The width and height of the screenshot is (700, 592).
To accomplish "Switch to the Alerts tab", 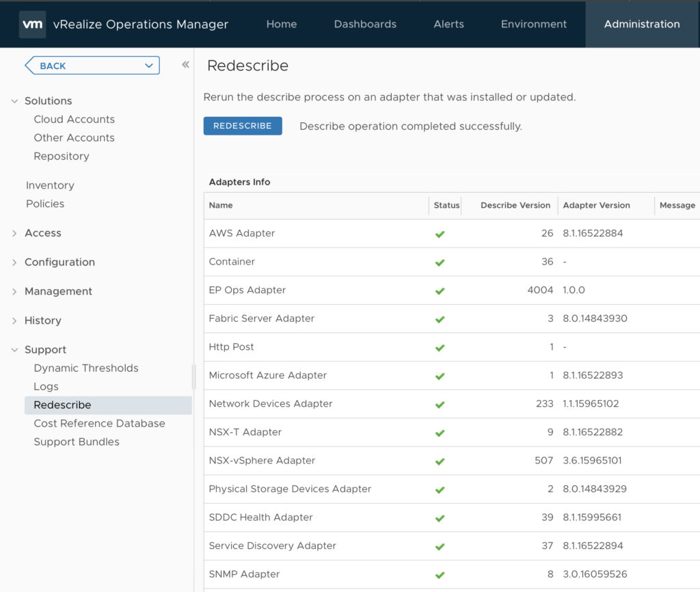I will coord(448,24).
